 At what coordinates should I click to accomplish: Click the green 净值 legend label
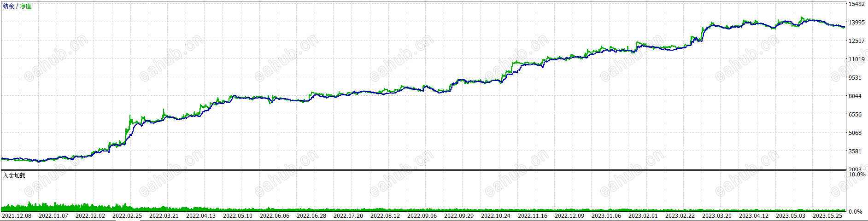(26, 6)
